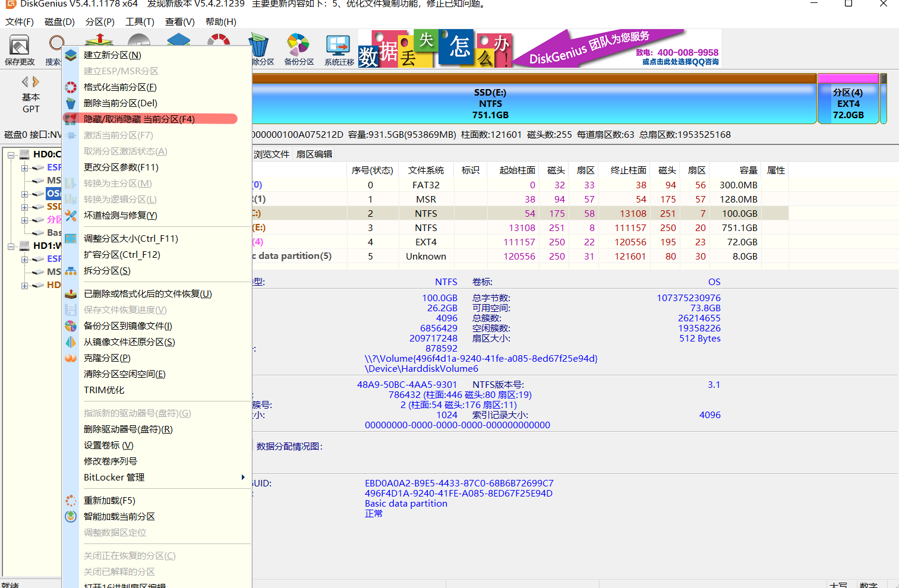Open the 文件(F) menu
The image size is (899, 588).
(19, 22)
